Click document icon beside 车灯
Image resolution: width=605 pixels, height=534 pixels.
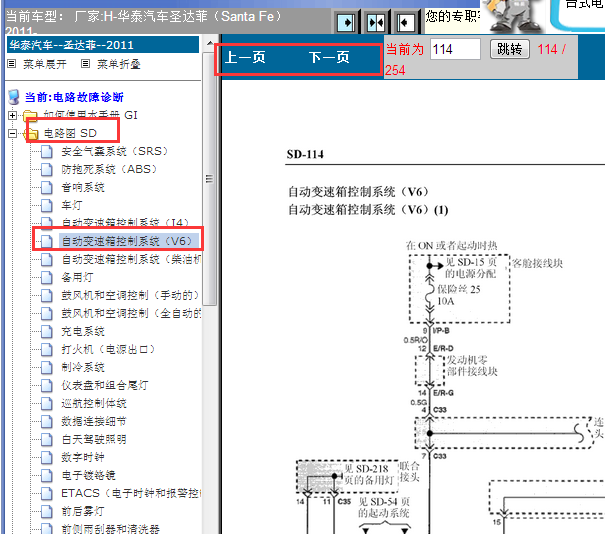tap(47, 206)
